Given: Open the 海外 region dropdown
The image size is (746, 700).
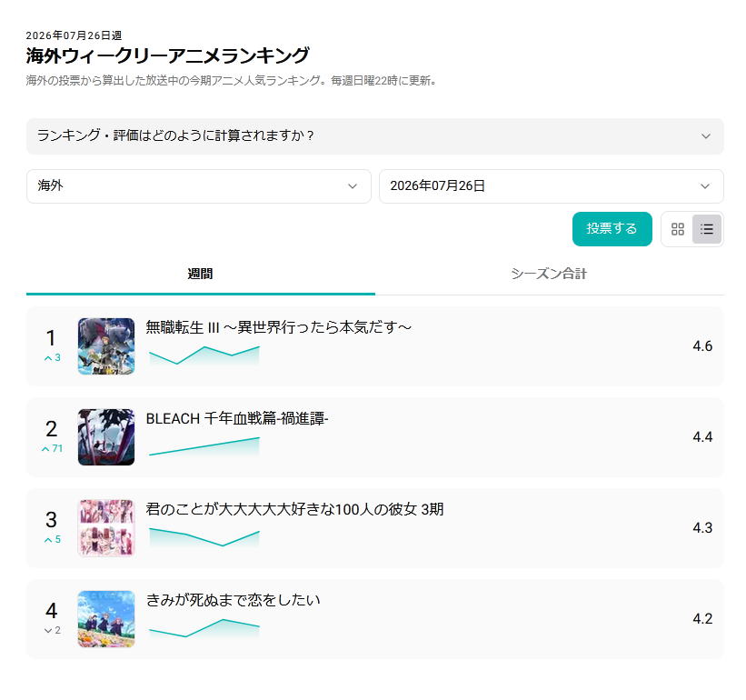Looking at the screenshot, I should (x=199, y=186).
